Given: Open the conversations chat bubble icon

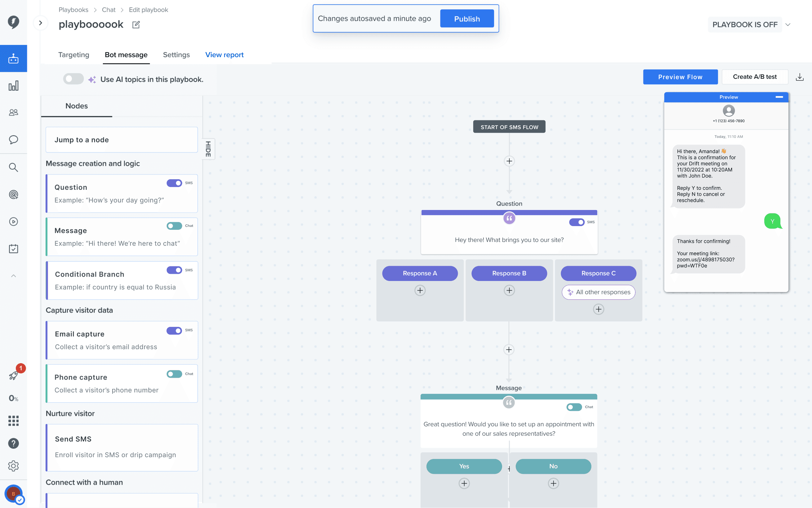Looking at the screenshot, I should [13, 140].
